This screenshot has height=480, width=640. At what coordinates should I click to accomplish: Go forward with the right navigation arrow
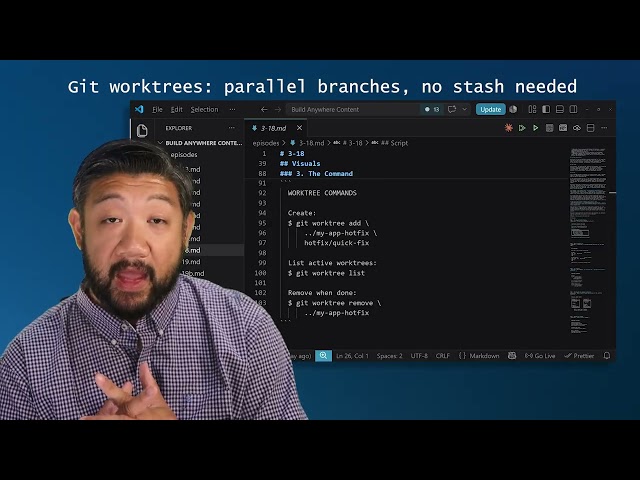[278, 109]
